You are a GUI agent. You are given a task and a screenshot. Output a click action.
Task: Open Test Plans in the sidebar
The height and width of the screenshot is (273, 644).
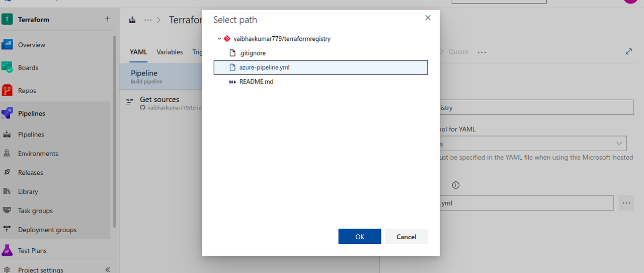pyautogui.click(x=32, y=251)
